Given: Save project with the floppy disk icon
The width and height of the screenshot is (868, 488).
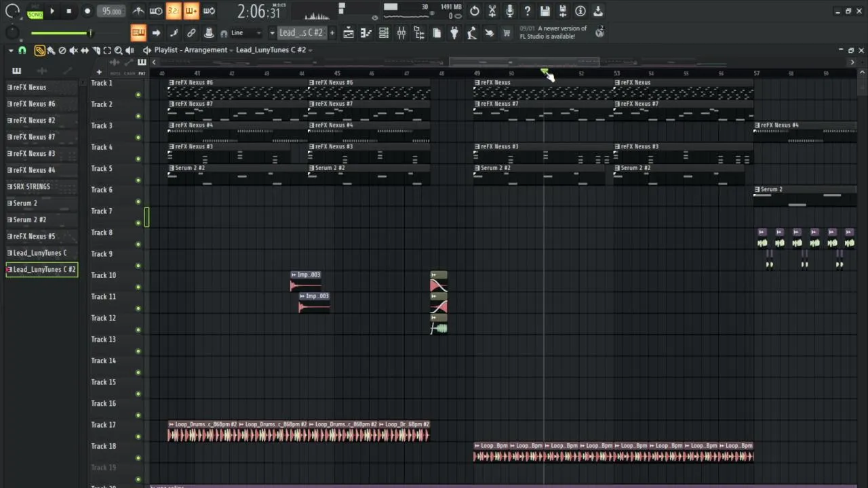Looking at the screenshot, I should [x=545, y=11].
